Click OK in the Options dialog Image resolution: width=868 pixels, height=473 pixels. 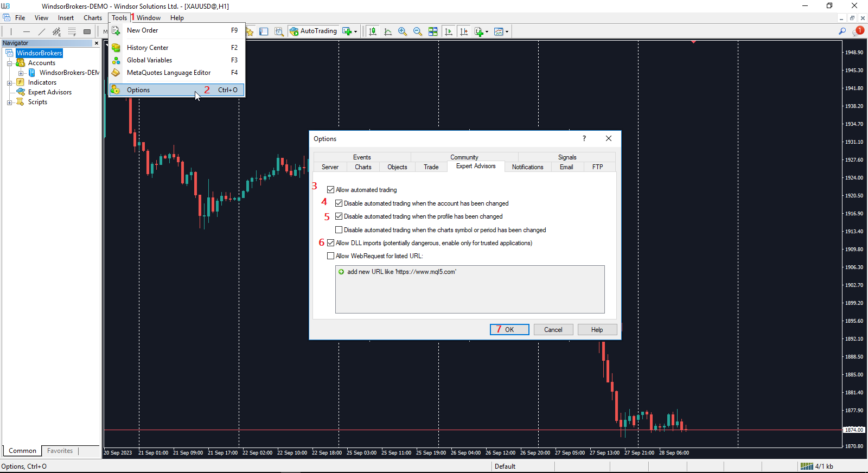click(x=509, y=330)
